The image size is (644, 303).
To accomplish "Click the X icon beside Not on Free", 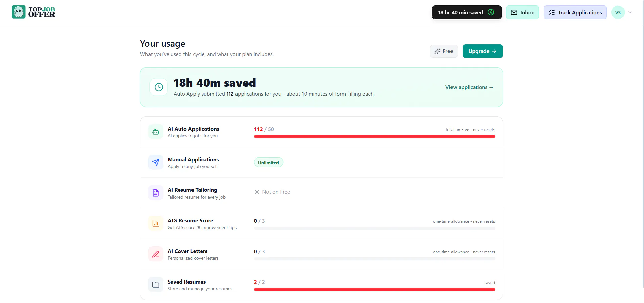I will (257, 192).
